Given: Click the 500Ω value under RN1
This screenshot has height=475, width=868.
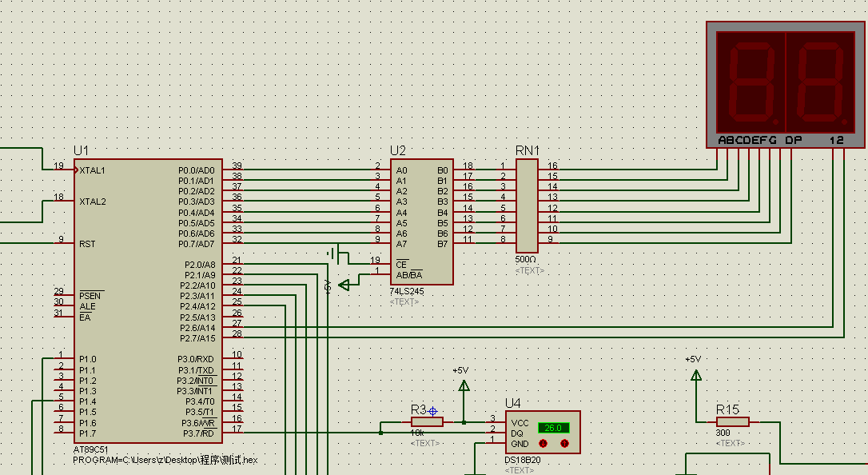Looking at the screenshot, I should (525, 260).
